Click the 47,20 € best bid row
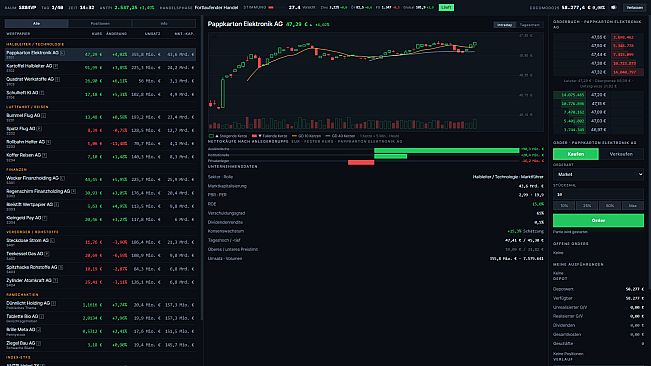 pyautogui.click(x=598, y=95)
